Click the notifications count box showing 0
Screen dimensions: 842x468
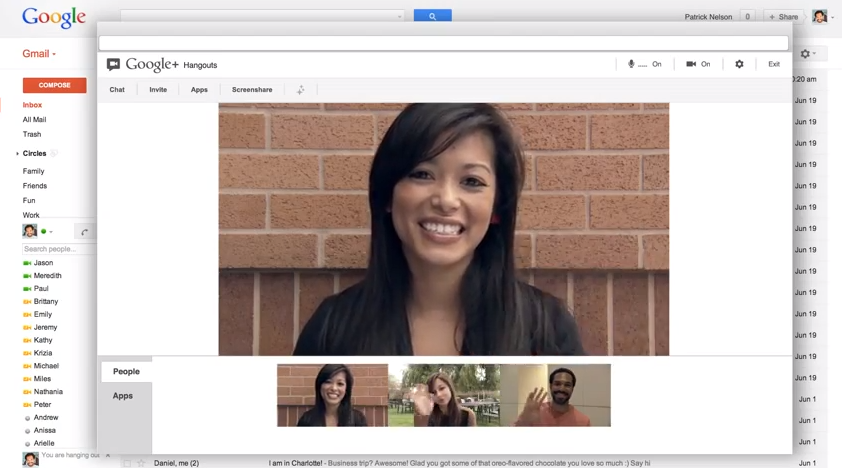pos(747,17)
